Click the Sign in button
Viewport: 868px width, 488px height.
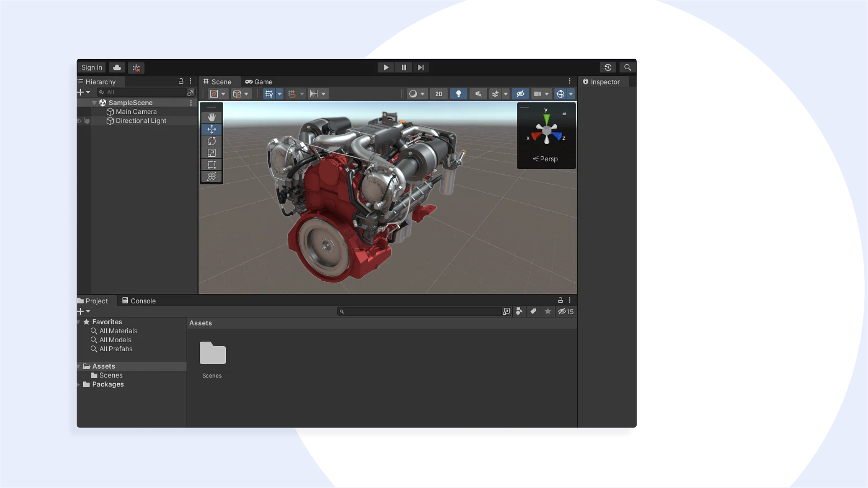92,68
